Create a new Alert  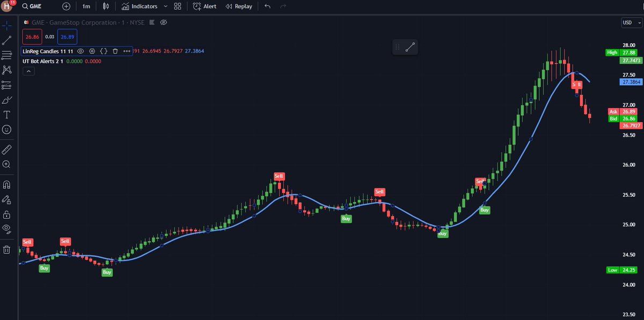tap(204, 6)
